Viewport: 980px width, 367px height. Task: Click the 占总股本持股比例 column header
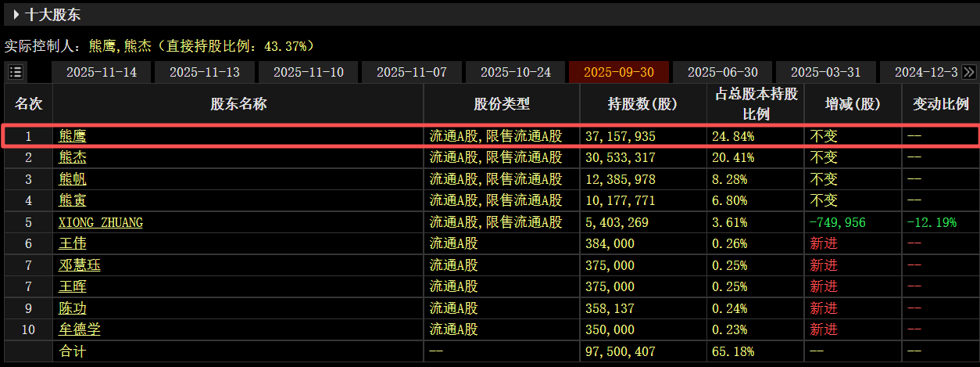pyautogui.click(x=756, y=104)
